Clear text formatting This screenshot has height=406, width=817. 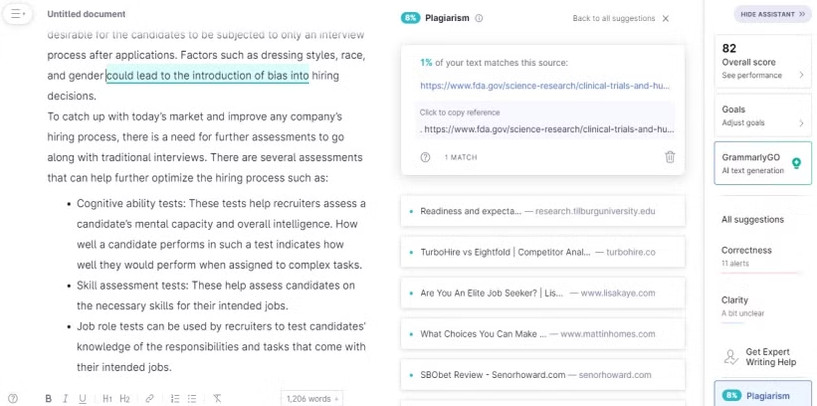(217, 398)
